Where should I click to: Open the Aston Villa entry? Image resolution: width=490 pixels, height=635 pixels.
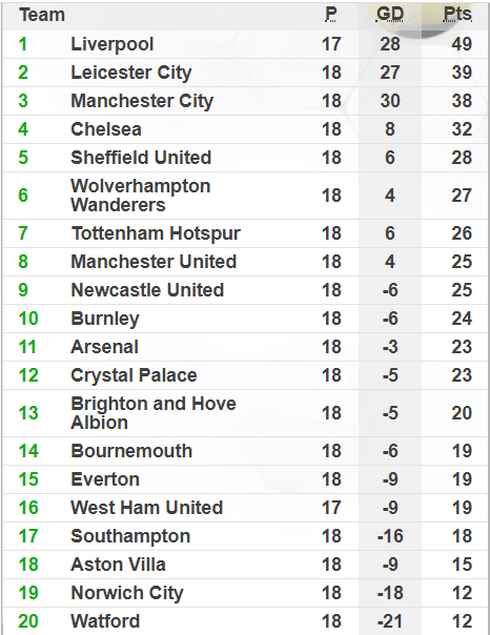pyautogui.click(x=118, y=565)
